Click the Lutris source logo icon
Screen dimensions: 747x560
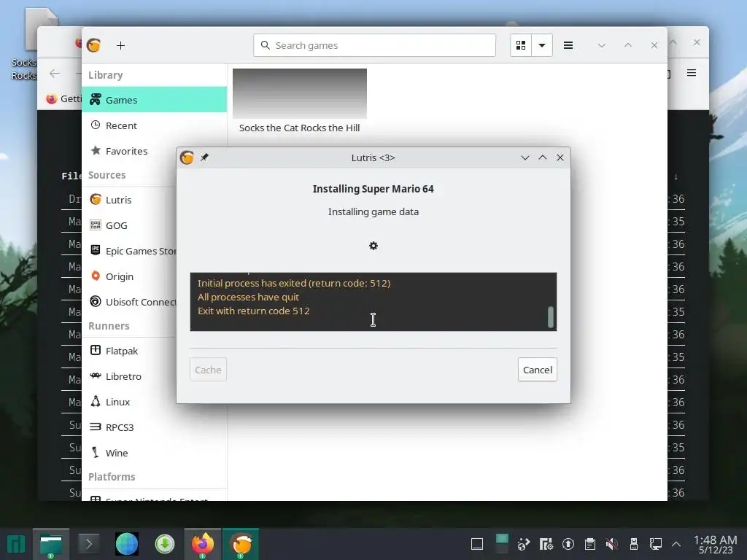[x=96, y=199]
